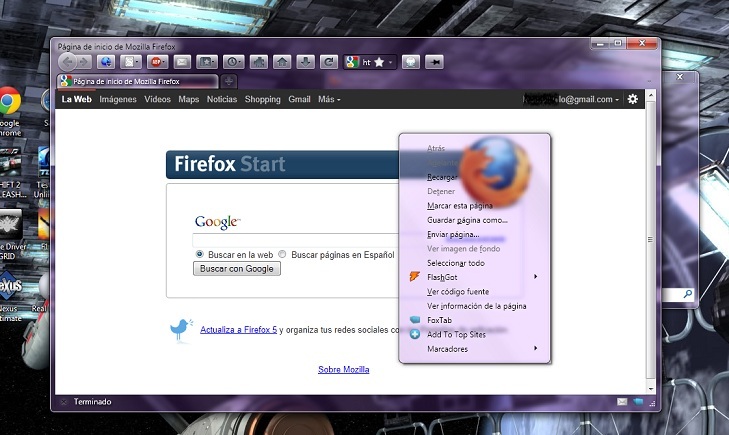729x435 pixels.
Task: Open the history clock dropdown button
Action: pos(233,62)
